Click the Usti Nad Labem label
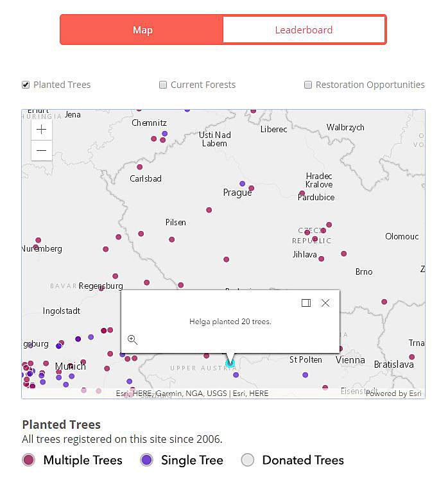448x482 pixels. [214, 139]
